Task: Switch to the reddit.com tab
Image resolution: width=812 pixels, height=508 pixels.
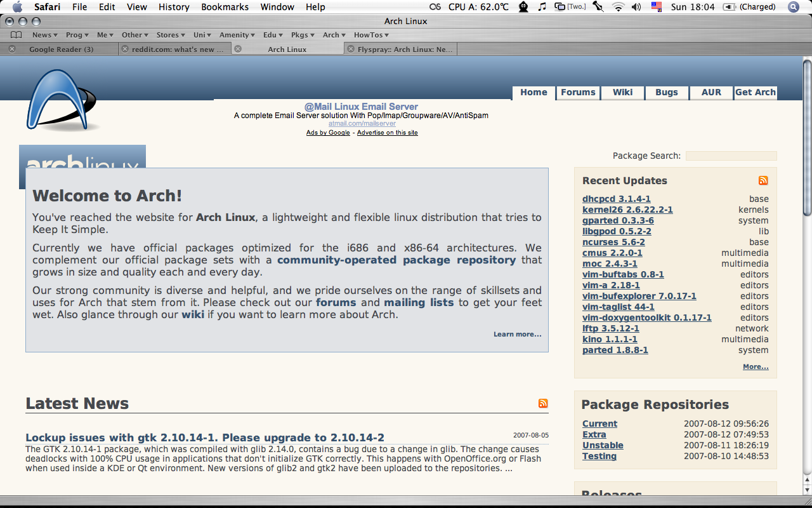Action: pyautogui.click(x=177, y=49)
